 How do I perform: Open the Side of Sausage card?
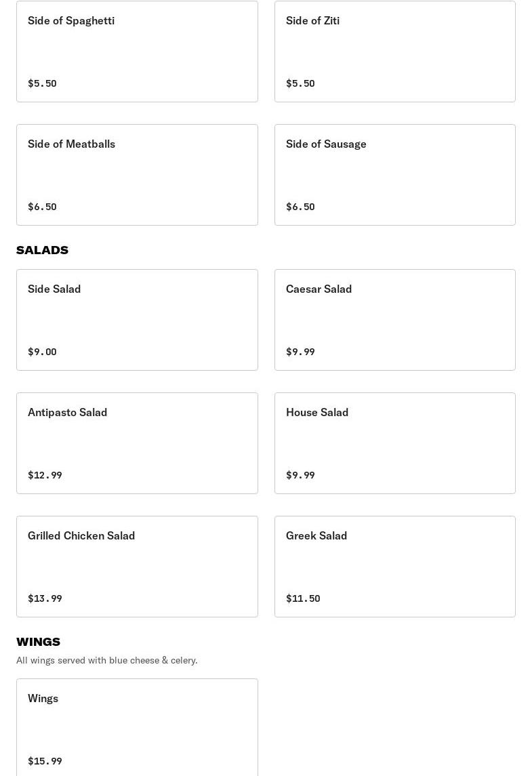[394, 174]
